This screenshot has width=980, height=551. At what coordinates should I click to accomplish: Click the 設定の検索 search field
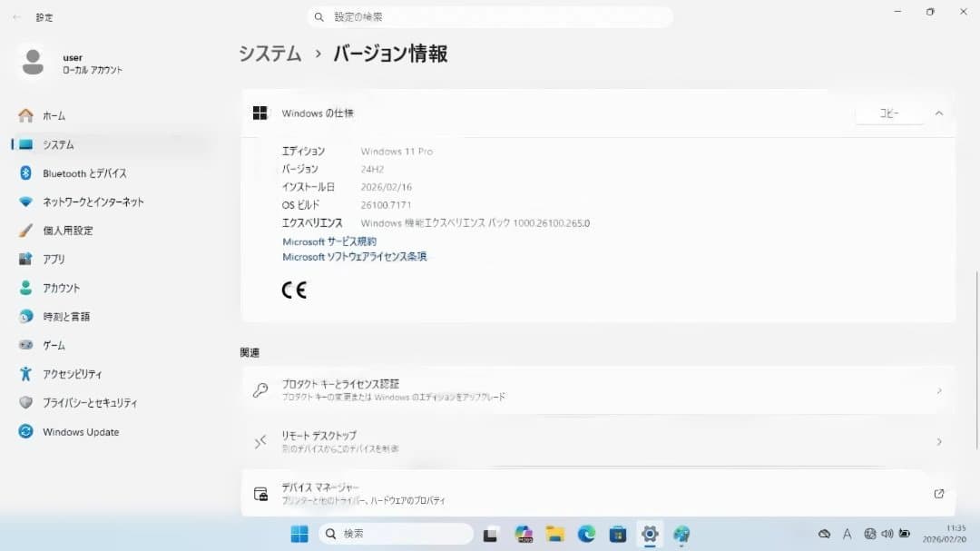[x=490, y=16]
